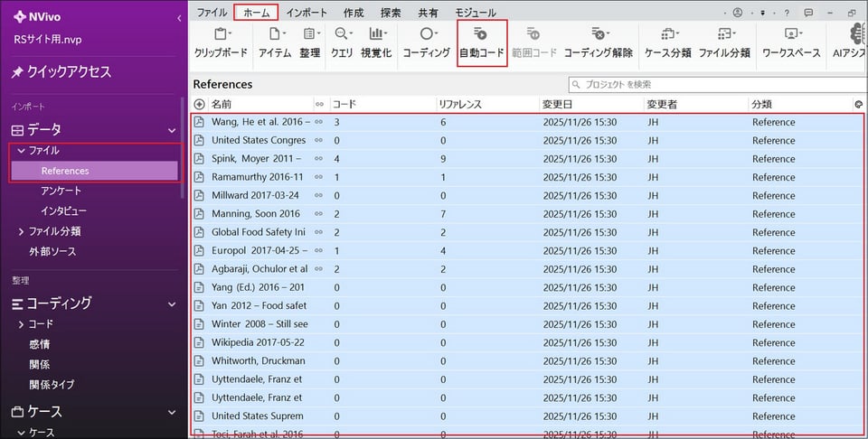Viewport: 868px width, 439px height.
Task: Expand the ファイル分類 tree node
Action: click(x=21, y=231)
